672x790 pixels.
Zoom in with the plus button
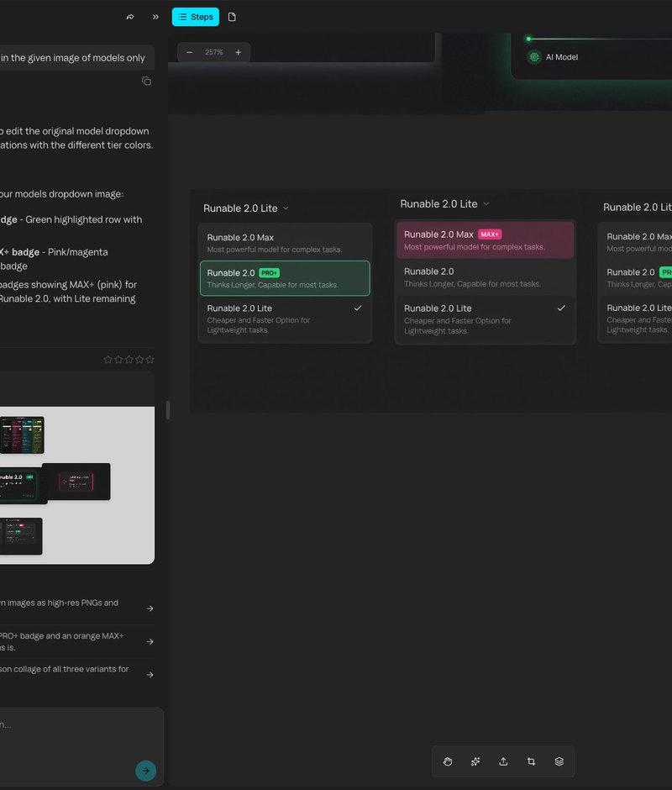(x=239, y=52)
